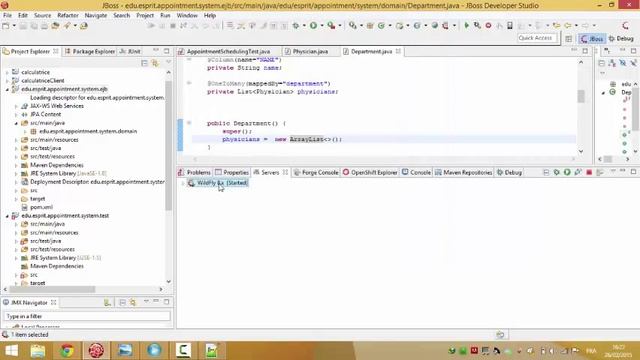Select pom.xml in the ejb project
Screen dimensions: 640x360
(41, 207)
